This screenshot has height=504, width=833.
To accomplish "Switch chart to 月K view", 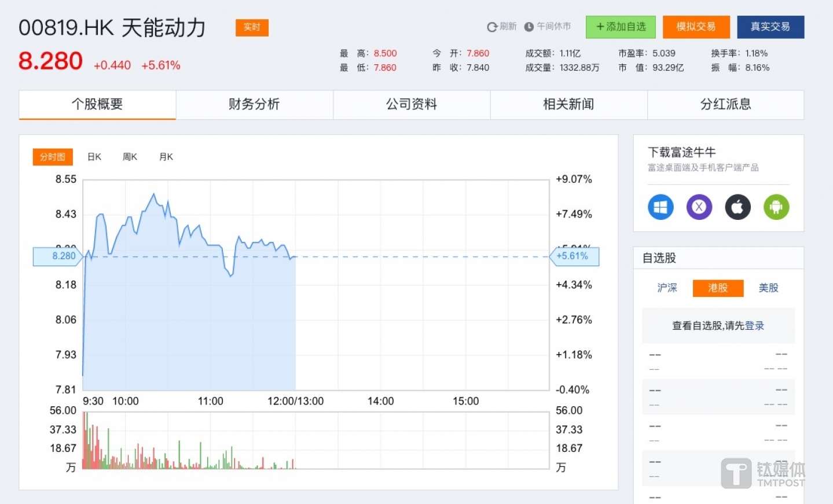I will [166, 157].
